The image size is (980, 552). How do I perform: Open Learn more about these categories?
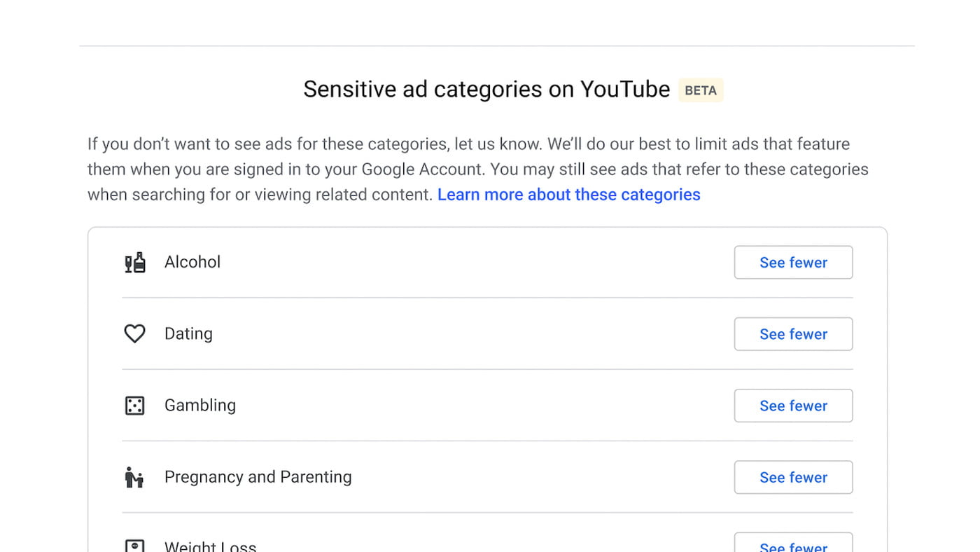pyautogui.click(x=568, y=194)
